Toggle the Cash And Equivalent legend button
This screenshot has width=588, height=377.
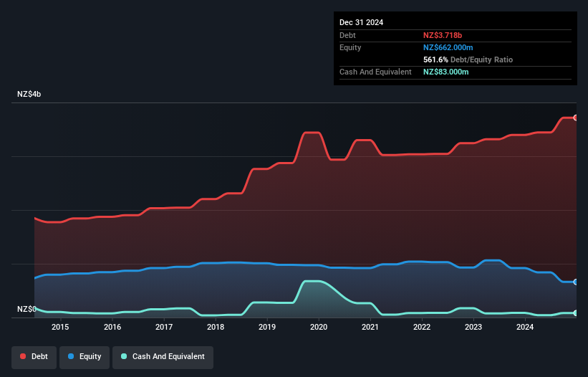point(163,357)
